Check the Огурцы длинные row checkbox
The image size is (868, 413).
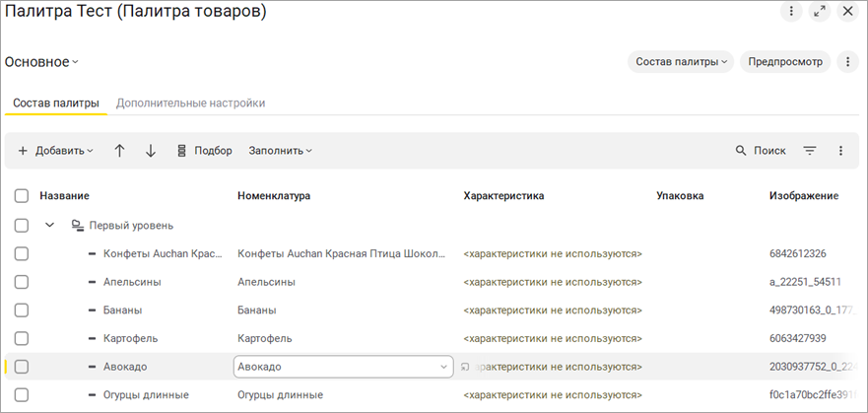[x=22, y=394]
